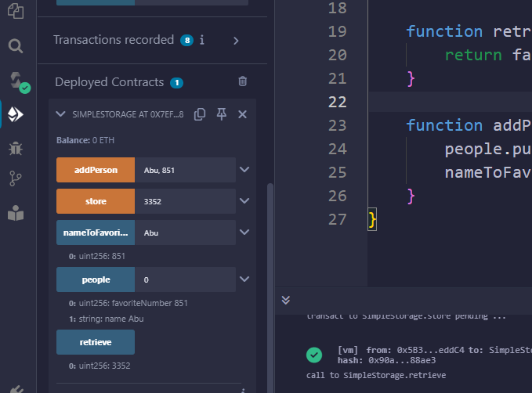Image resolution: width=532 pixels, height=393 pixels.
Task: Open the File Explorer icon in sidebar
Action: coord(15,12)
